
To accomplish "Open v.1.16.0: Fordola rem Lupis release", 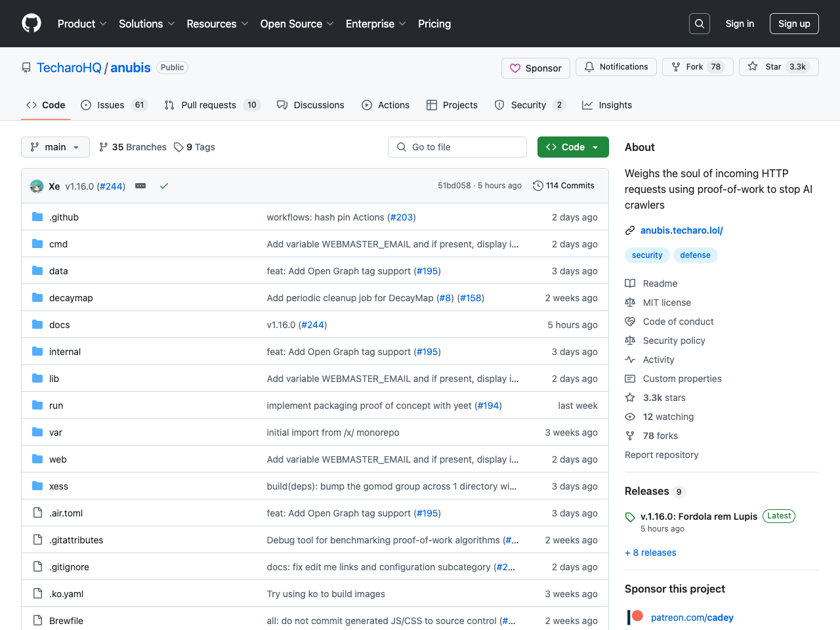I will click(699, 516).
